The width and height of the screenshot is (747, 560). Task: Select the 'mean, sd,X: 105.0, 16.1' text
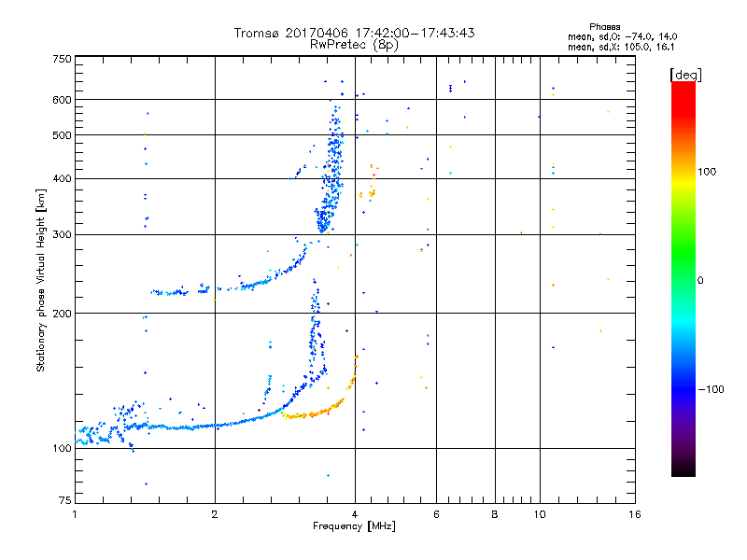coord(621,47)
